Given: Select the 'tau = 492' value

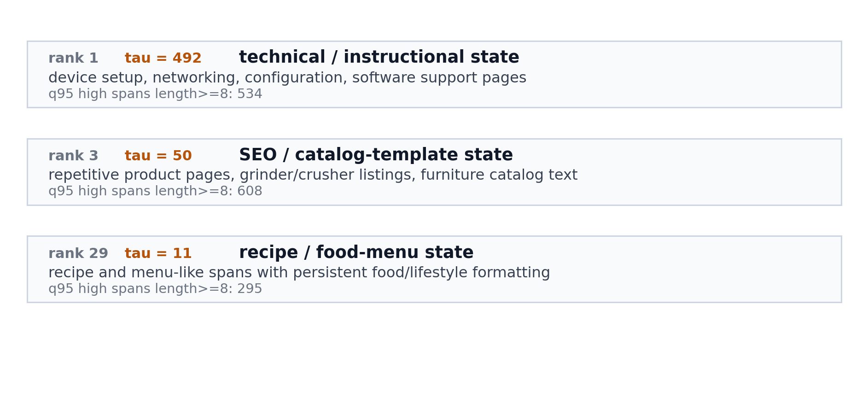Looking at the screenshot, I should [163, 59].
